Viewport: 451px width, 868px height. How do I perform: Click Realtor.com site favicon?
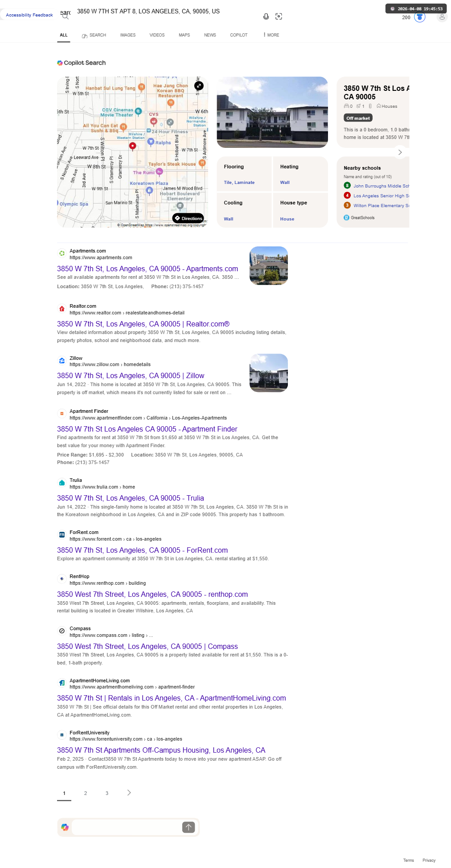pyautogui.click(x=62, y=309)
